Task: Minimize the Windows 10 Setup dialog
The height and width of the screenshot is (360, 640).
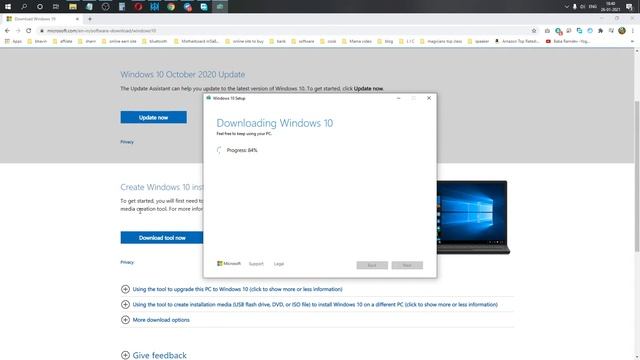Action: [x=398, y=98]
